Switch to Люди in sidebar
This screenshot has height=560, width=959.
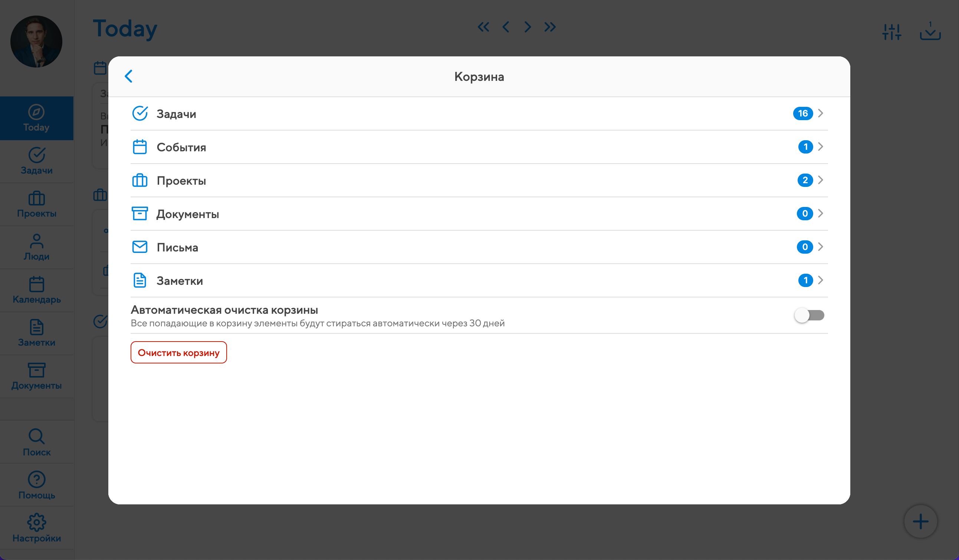(36, 247)
